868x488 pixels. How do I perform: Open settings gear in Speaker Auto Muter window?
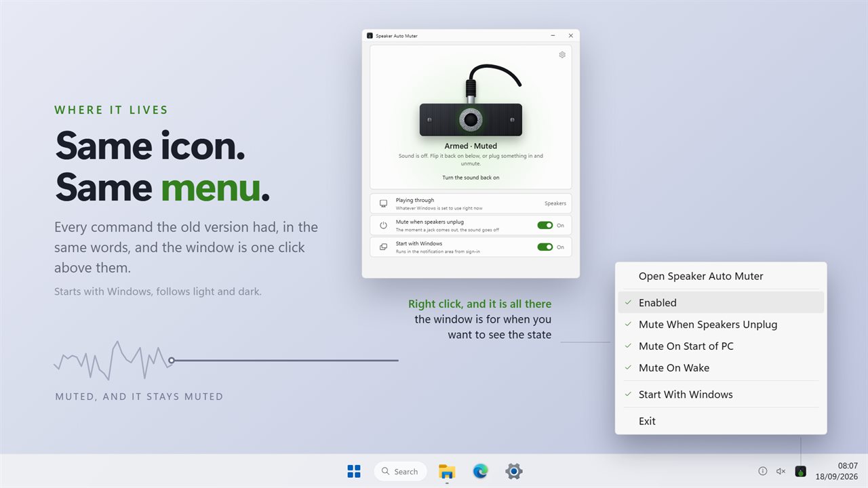tap(562, 55)
